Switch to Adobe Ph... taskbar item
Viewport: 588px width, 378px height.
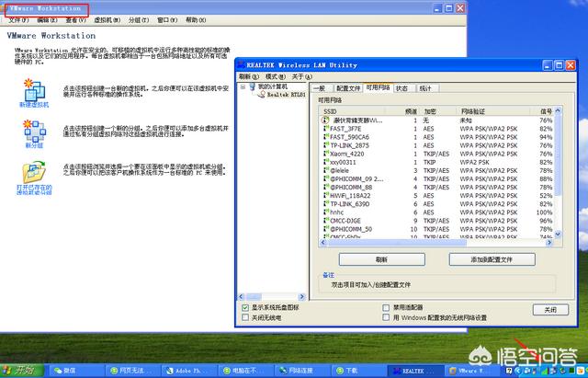(188, 371)
